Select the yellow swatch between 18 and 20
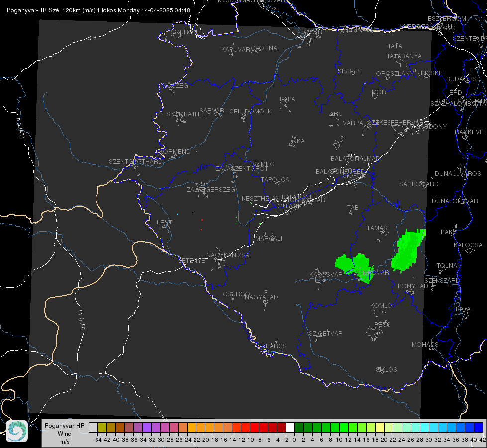The height and width of the screenshot is (448, 487). coord(380,427)
